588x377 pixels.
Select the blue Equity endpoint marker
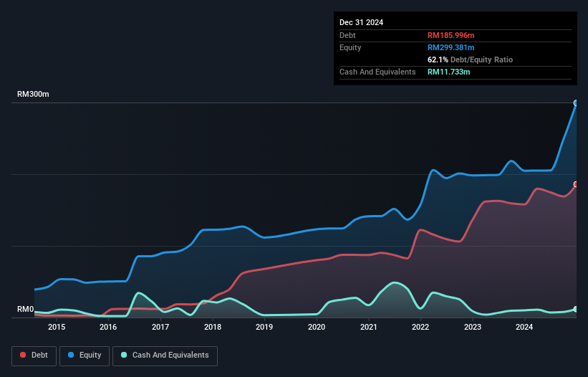pos(576,102)
